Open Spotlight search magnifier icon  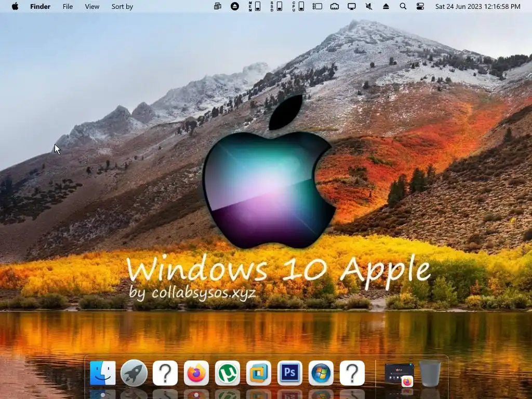pyautogui.click(x=403, y=6)
